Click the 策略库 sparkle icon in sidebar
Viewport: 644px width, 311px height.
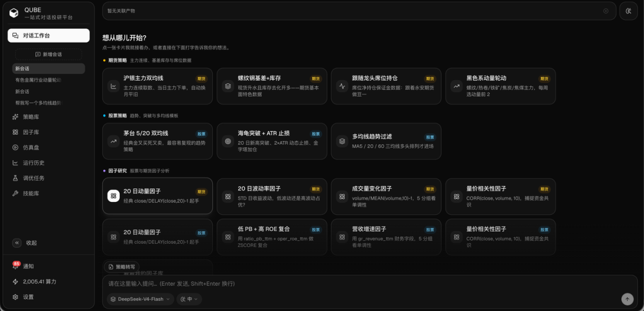15,117
